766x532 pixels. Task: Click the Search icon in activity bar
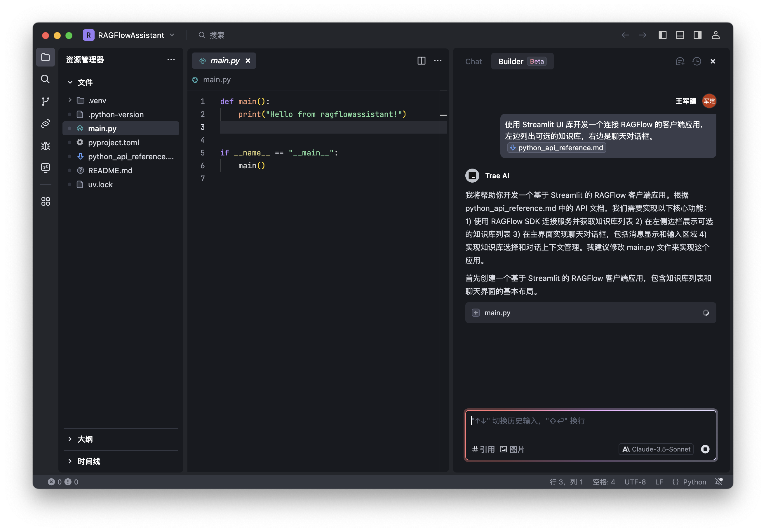coord(45,79)
